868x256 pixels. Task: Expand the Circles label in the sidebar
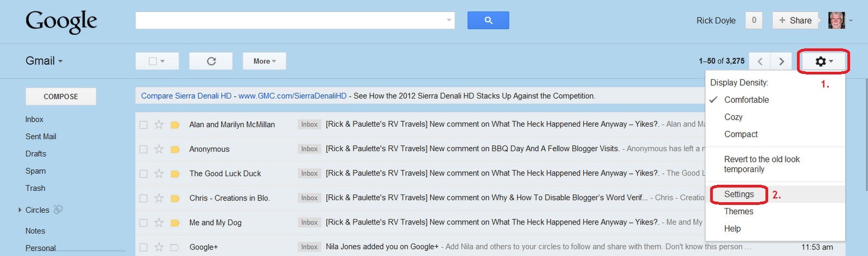20,210
